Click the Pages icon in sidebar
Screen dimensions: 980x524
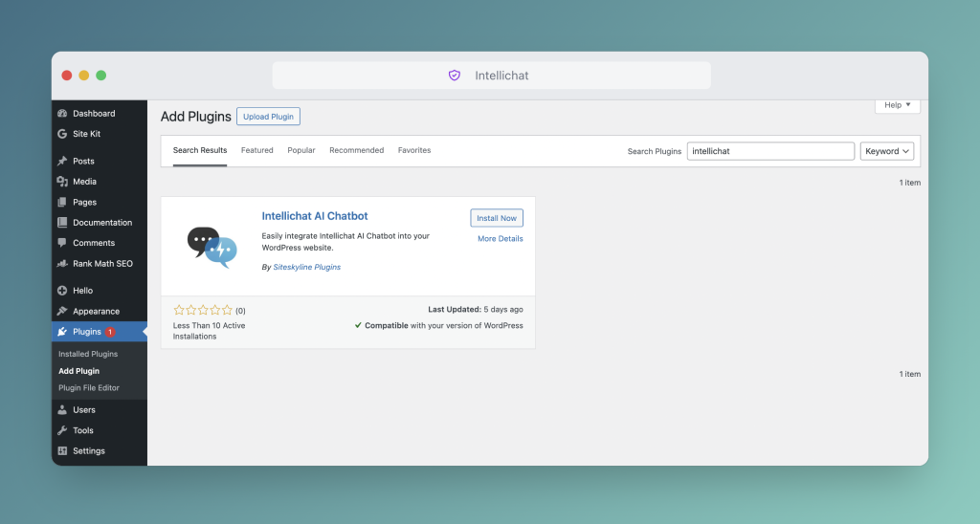tap(62, 203)
